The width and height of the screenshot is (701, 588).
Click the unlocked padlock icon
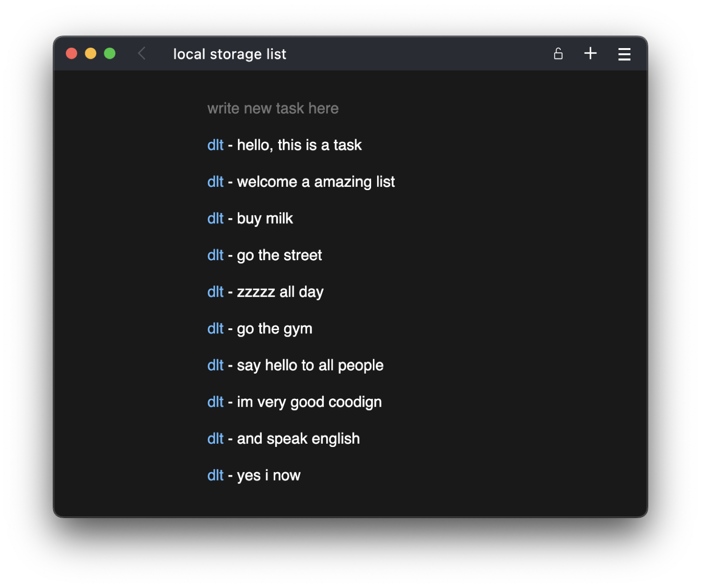point(558,54)
